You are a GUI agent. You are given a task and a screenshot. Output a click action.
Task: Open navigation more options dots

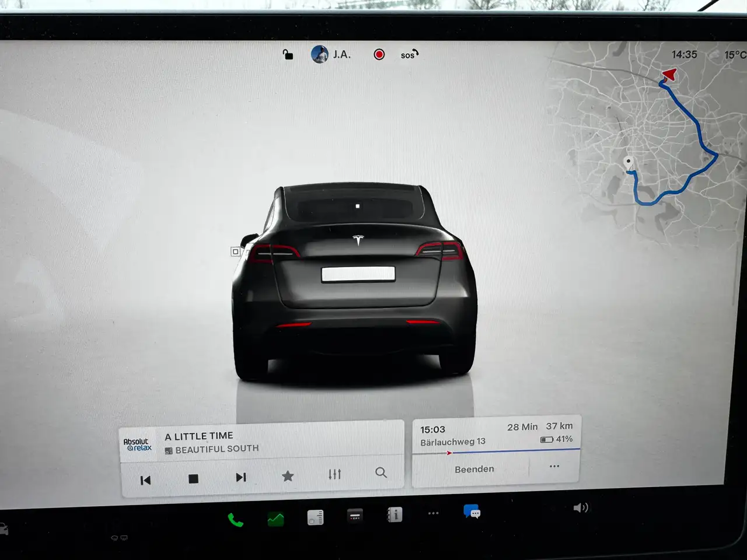[554, 466]
